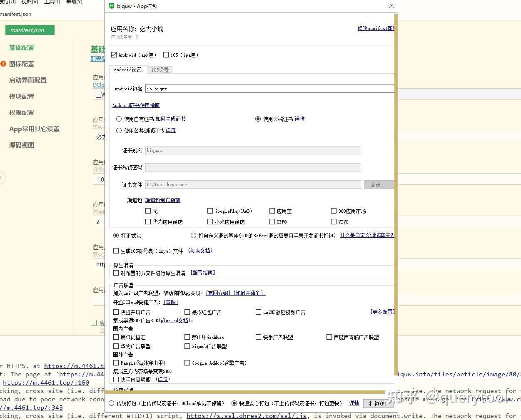Check the uniMP激励视频广告 option
The width and height of the screenshot is (521, 420).
[x=259, y=312]
